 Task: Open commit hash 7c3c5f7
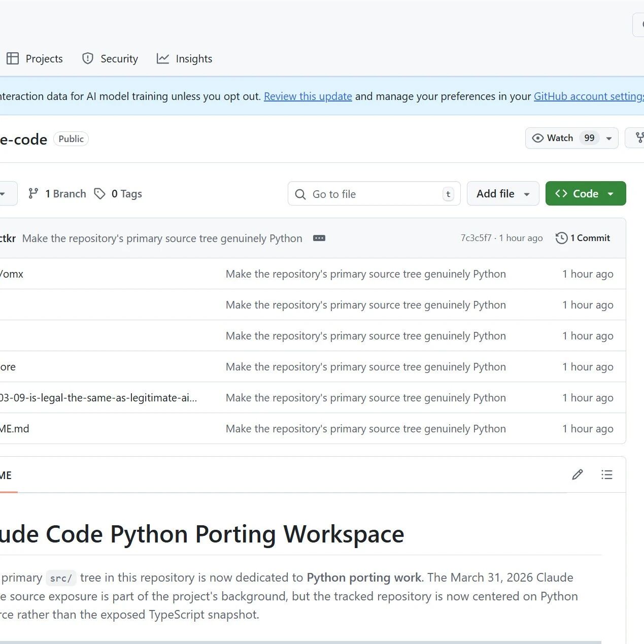pos(476,238)
